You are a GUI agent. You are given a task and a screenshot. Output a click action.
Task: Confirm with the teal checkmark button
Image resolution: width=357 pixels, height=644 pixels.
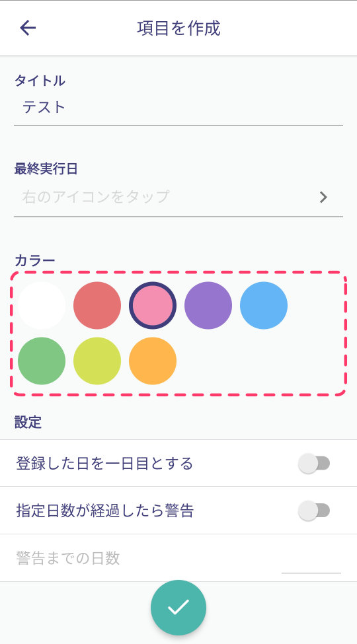pyautogui.click(x=178, y=607)
